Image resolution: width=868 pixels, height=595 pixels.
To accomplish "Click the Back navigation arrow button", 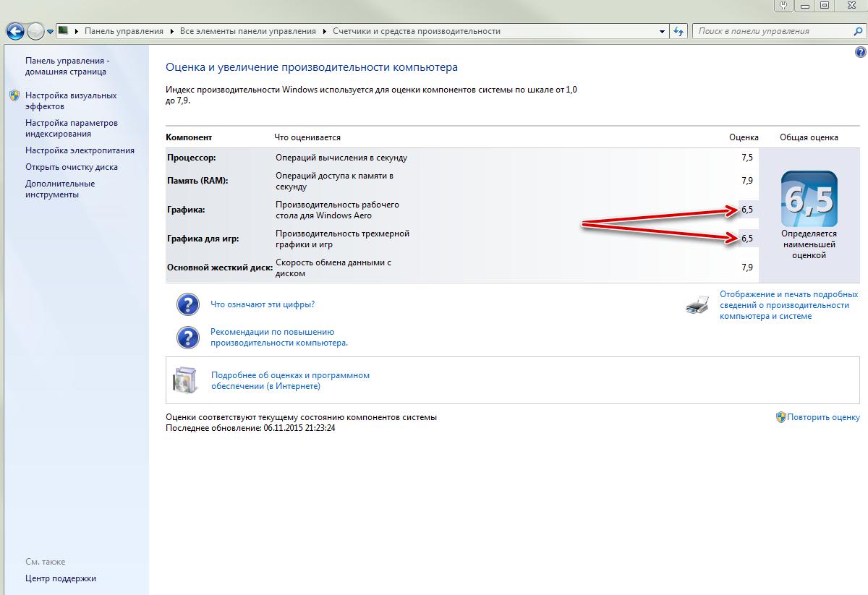I will 15,32.
